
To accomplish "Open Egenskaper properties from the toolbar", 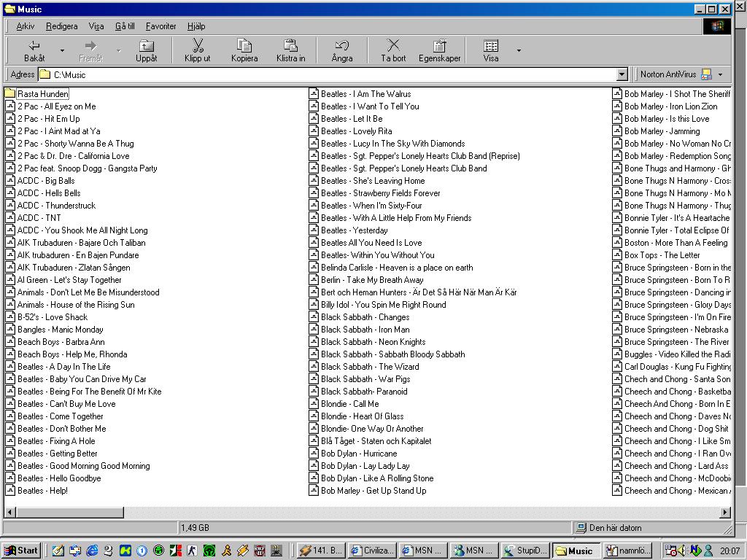I will pos(439,50).
